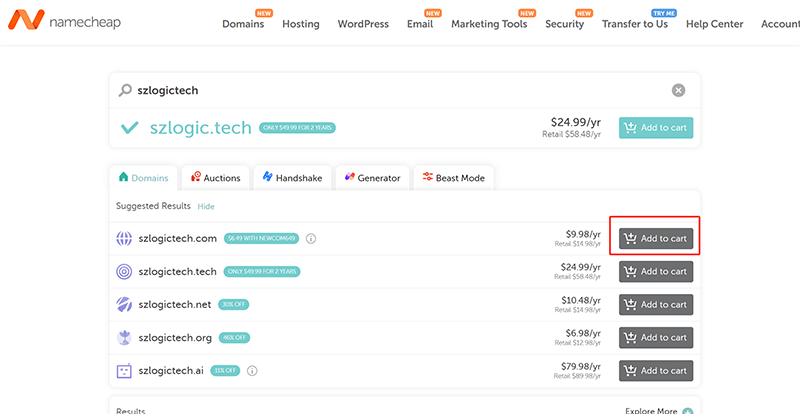Click the promo badge on szlogictech.tech row

pos(262,272)
